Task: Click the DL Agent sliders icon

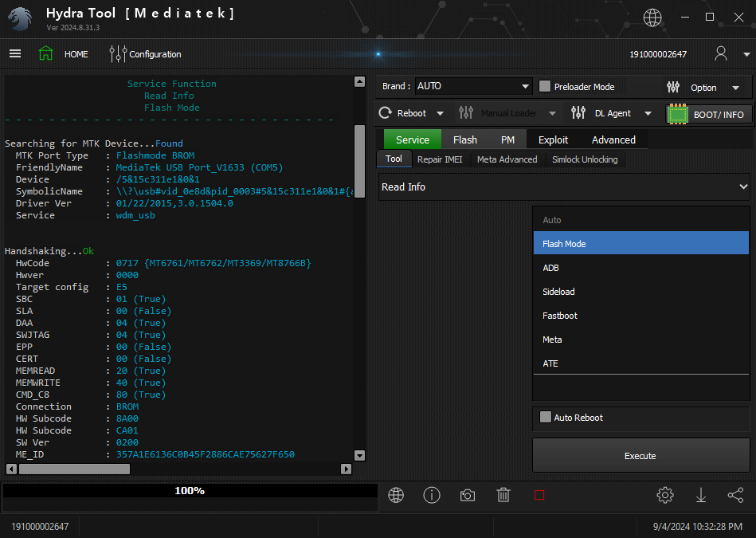Action: click(x=578, y=113)
